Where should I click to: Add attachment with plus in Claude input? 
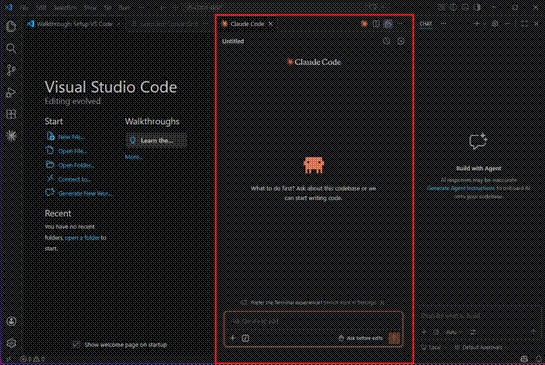(233, 338)
